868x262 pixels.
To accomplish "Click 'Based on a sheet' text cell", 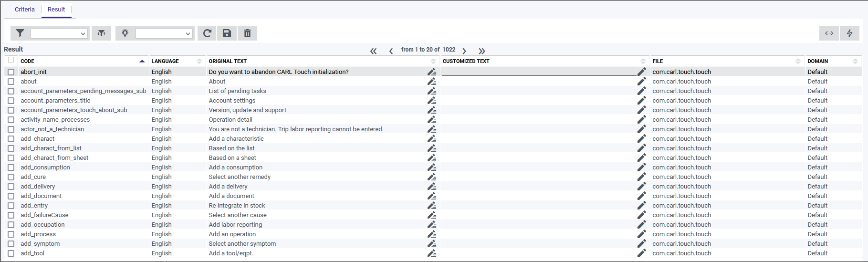I will 232,157.
